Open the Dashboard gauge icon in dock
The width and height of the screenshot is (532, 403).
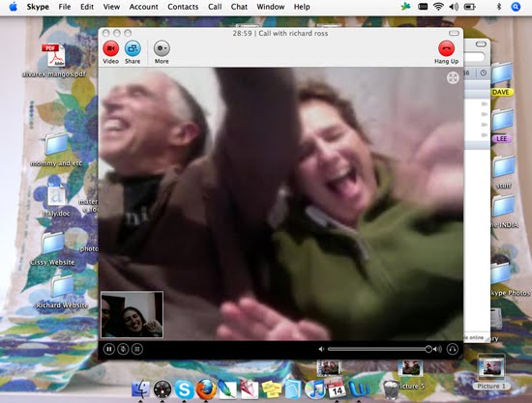click(163, 389)
